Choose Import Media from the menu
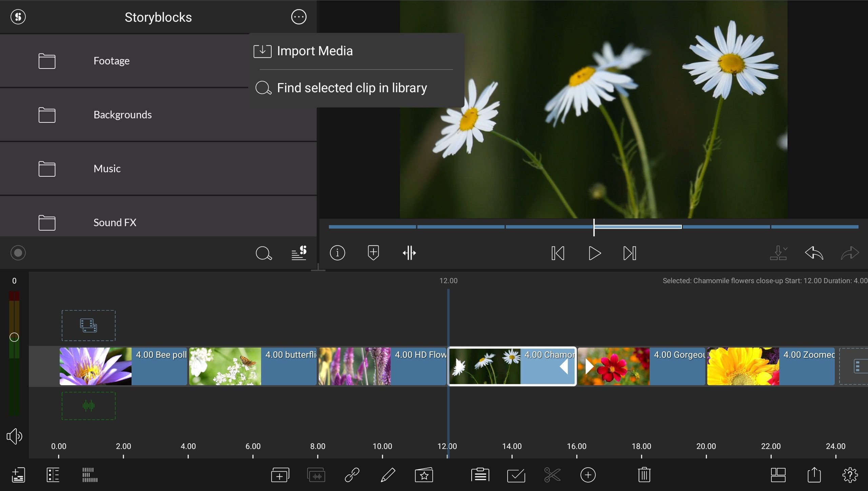Viewport: 868px width, 491px height. (315, 51)
